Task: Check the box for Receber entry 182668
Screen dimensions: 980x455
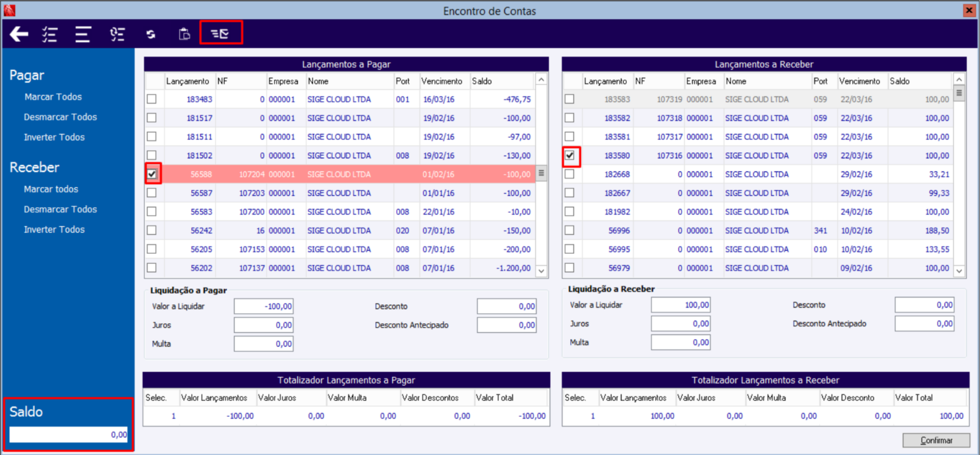Action: [569, 174]
